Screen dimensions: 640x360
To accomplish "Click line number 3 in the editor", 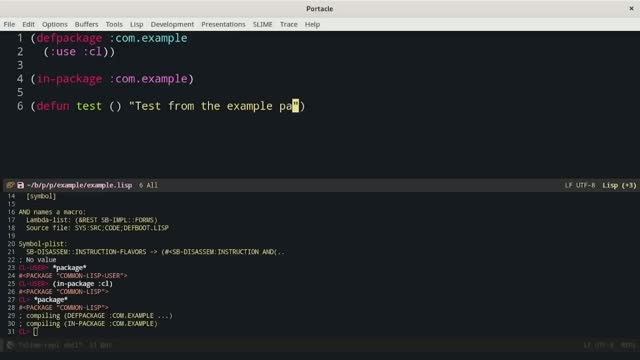I will pos(20,65).
